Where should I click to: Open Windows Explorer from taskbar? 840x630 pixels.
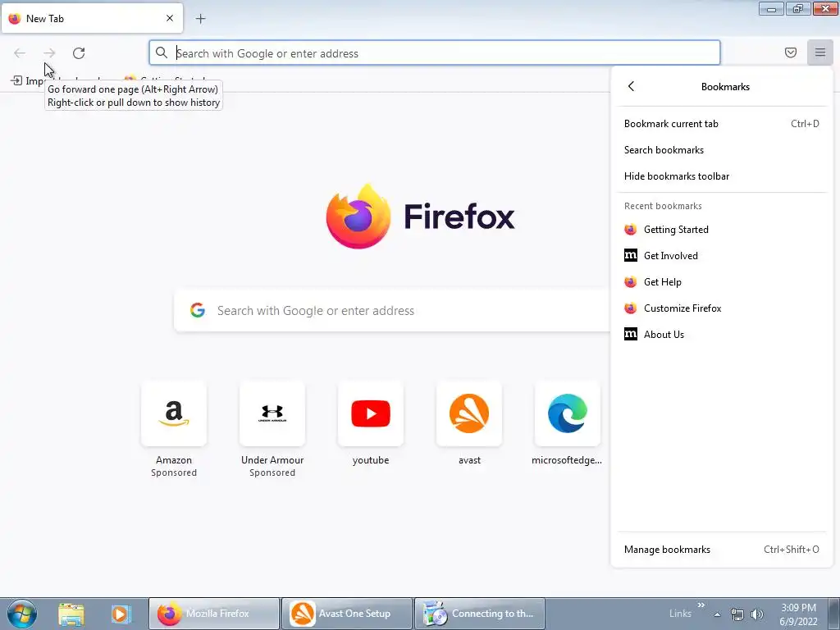(71, 614)
